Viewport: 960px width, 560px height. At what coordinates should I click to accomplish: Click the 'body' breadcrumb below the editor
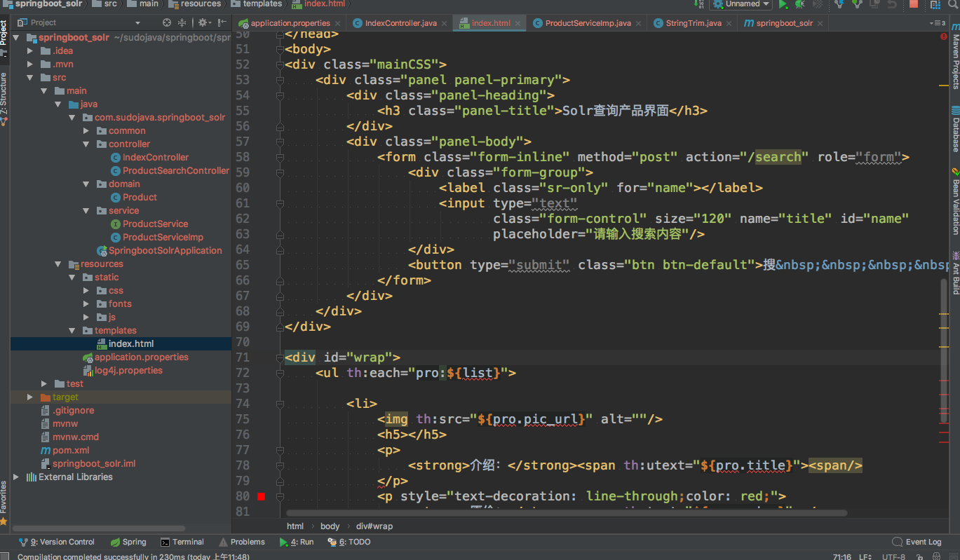coord(330,526)
